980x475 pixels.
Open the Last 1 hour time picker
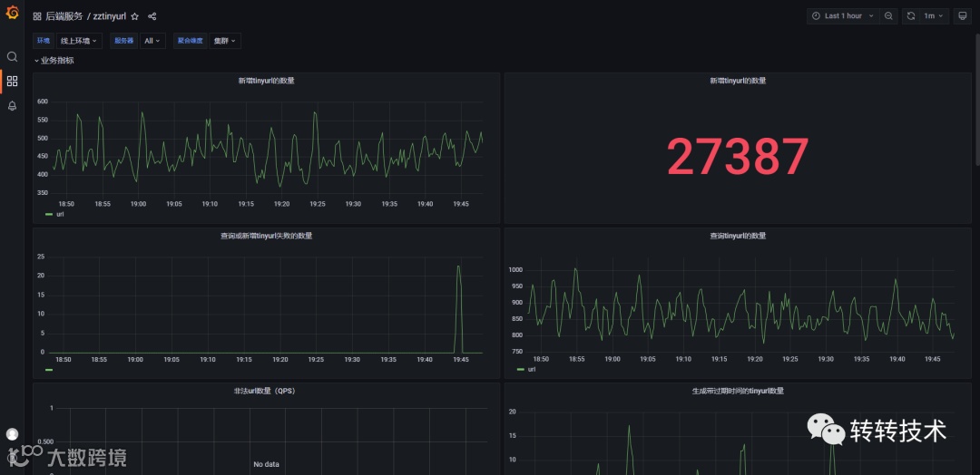point(843,16)
